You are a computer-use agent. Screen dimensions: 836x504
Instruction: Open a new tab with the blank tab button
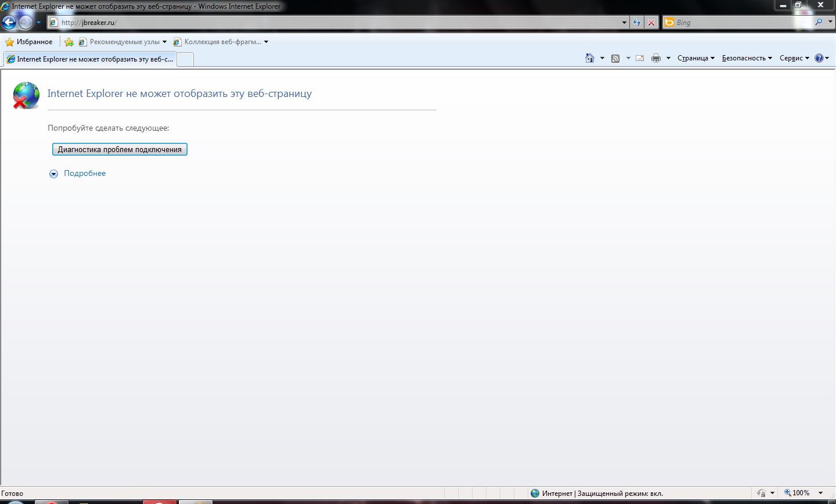tap(185, 59)
